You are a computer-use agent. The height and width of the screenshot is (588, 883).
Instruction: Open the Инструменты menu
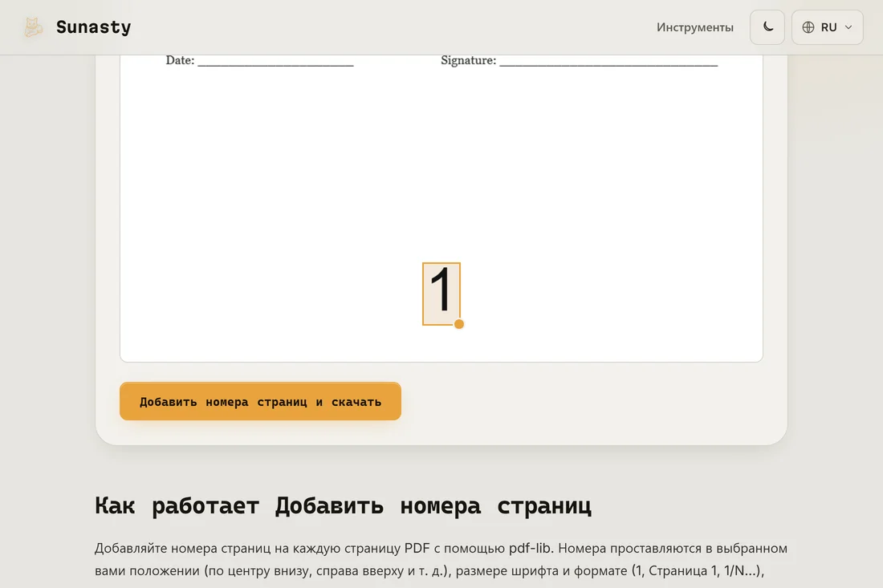(x=694, y=27)
